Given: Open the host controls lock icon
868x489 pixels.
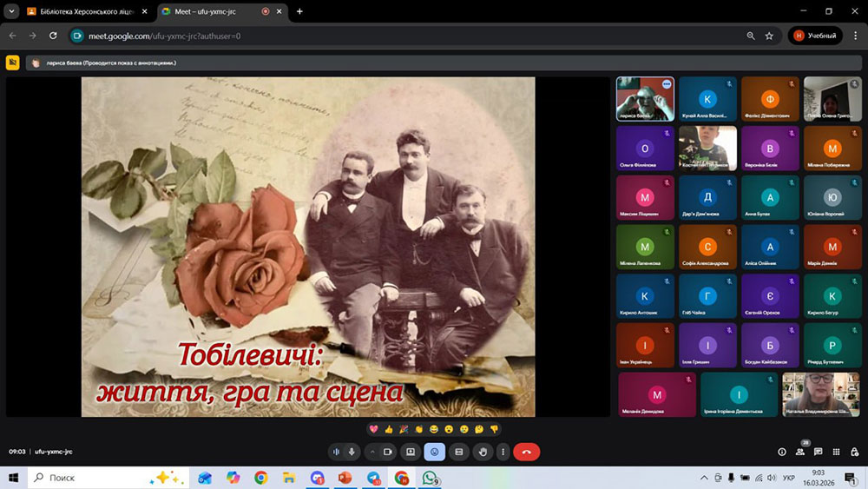Looking at the screenshot, I should [853, 452].
